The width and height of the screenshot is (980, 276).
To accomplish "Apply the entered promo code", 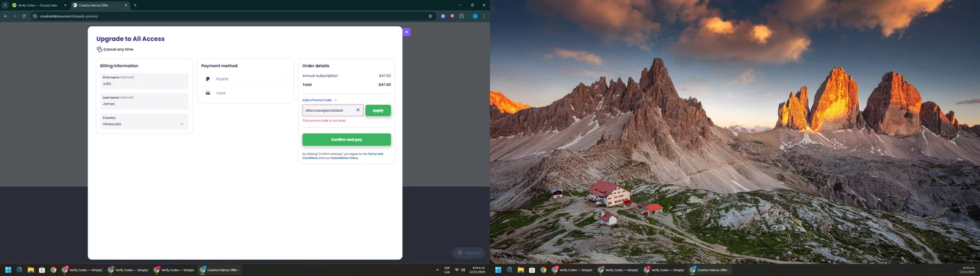I will tap(378, 111).
